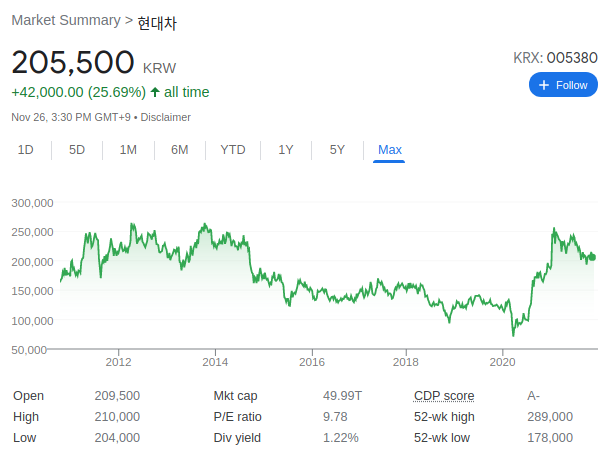The height and width of the screenshot is (458, 607).
Task: Click the KRW currency label
Action: pyautogui.click(x=159, y=68)
